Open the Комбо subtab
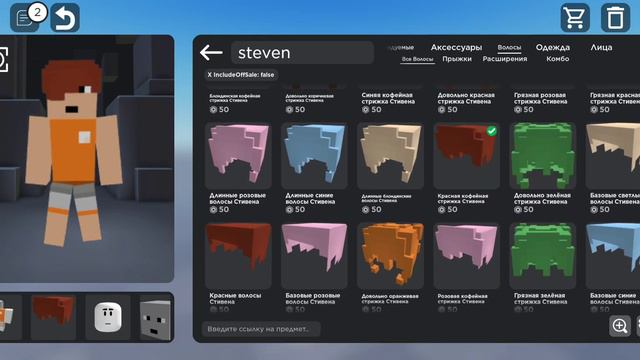Image resolution: width=640 pixels, height=360 pixels. click(x=558, y=59)
